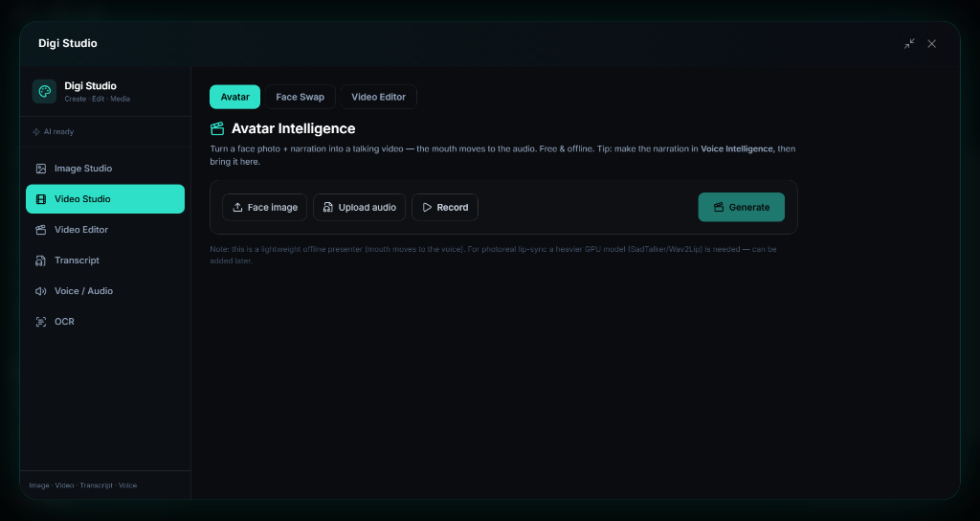Image resolution: width=980 pixels, height=521 pixels.
Task: Click the AI ready status text
Action: tap(58, 132)
